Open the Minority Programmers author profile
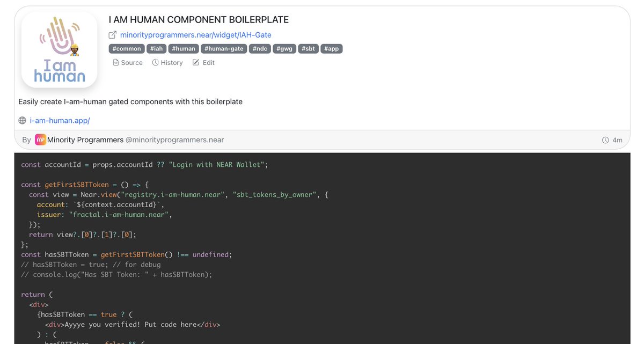Viewport: 644px width, 344px height. [x=85, y=140]
